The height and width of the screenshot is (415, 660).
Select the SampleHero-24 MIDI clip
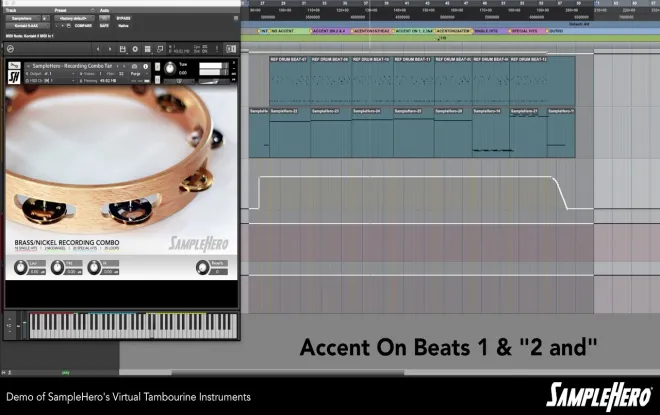373,133
